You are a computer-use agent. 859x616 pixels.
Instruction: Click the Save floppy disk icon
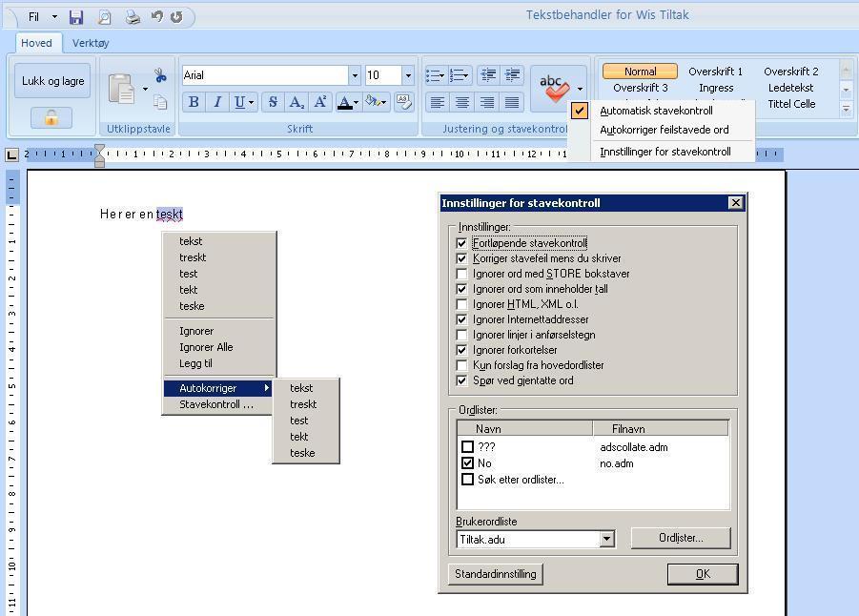click(x=76, y=17)
